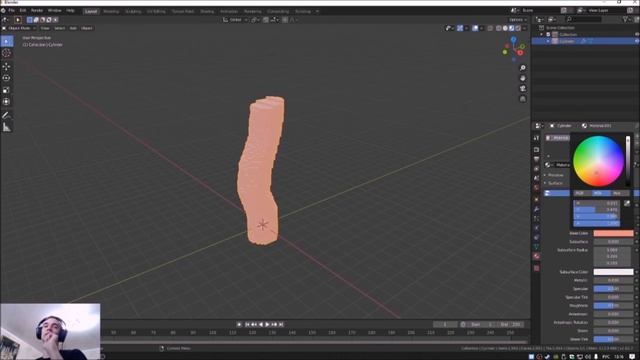The width and height of the screenshot is (640, 360).
Task: Toggle the camera view icon
Action: pyautogui.click(x=522, y=89)
